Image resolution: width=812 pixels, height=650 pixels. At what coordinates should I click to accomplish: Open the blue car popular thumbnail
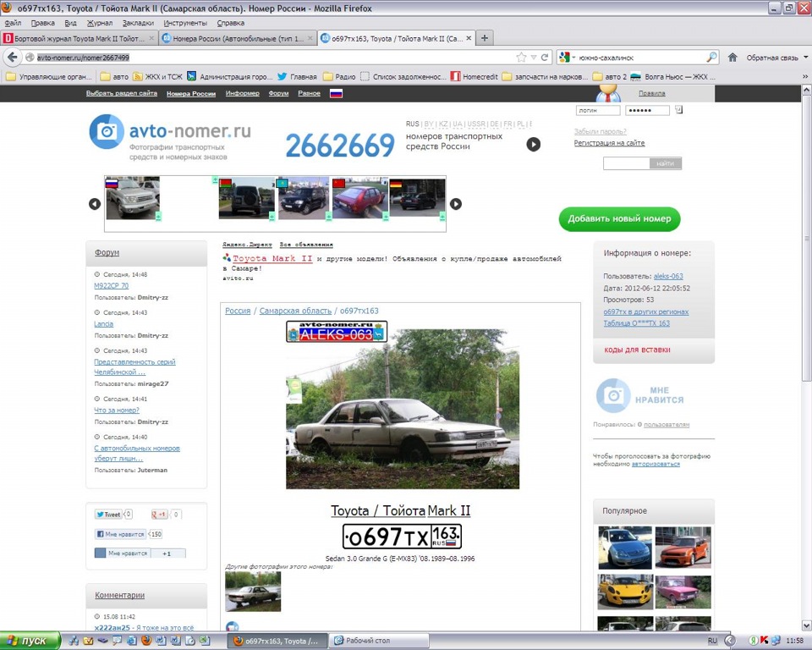pos(625,548)
